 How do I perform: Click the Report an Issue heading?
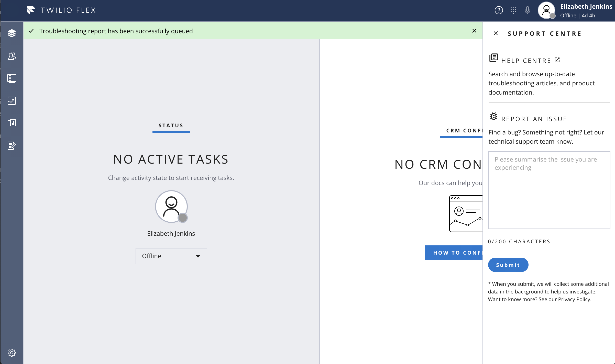pyautogui.click(x=534, y=119)
